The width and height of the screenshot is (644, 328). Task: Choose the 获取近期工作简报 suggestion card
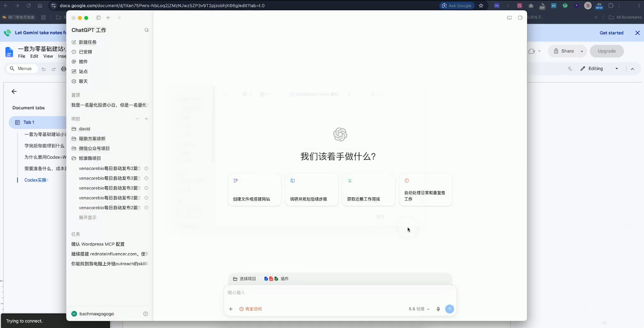(x=369, y=189)
